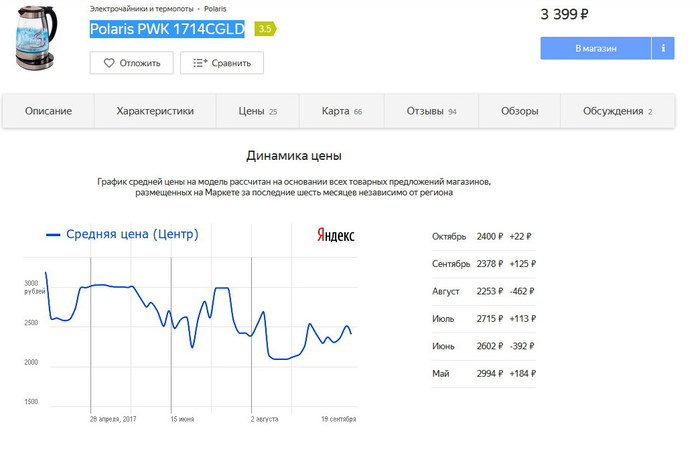Switch to the Обсуждения tab
Viewport: 700px width, 455px height.
[x=617, y=111]
